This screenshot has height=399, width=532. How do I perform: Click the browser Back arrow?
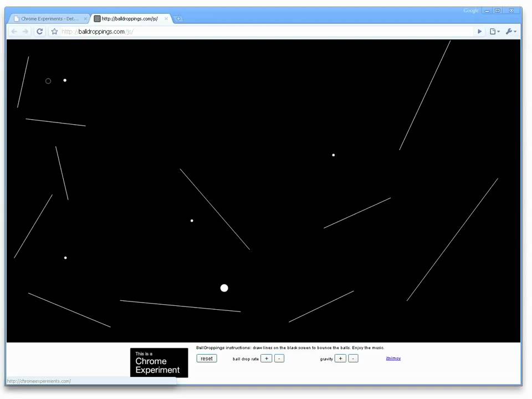click(x=14, y=32)
